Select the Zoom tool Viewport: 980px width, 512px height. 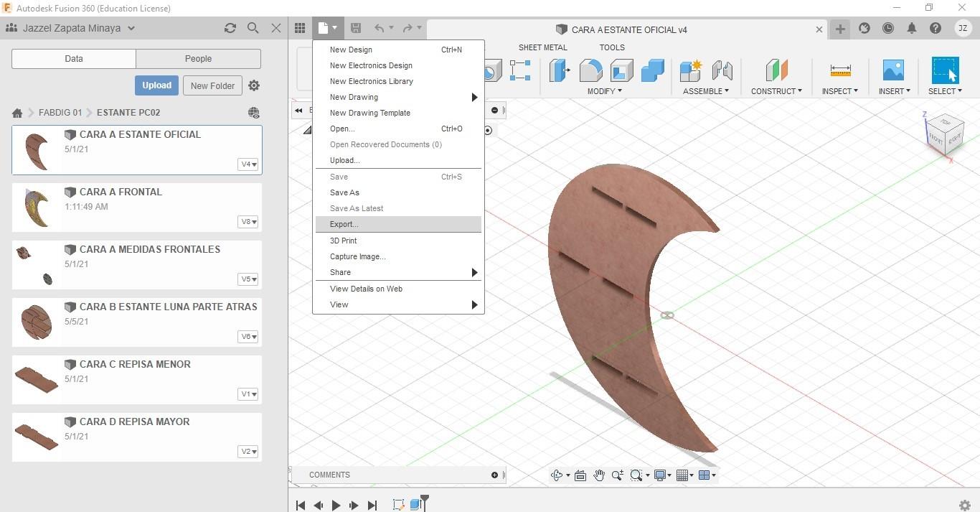pyautogui.click(x=617, y=475)
